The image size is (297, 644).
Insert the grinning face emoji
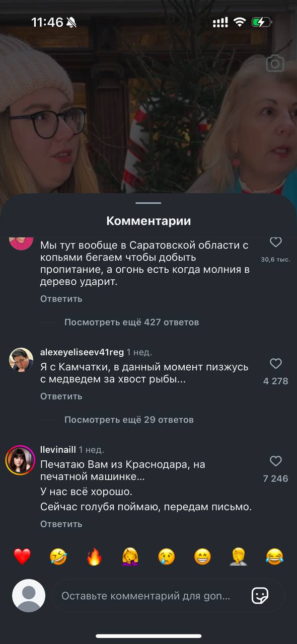tap(203, 556)
